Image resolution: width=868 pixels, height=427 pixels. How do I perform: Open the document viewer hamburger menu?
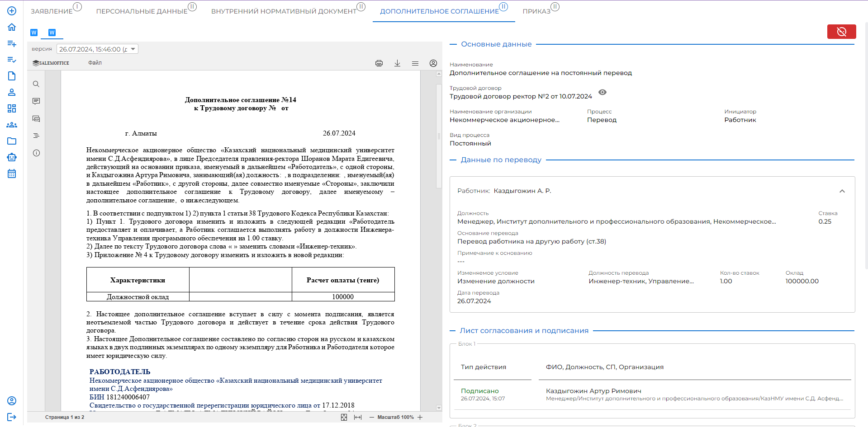(415, 63)
